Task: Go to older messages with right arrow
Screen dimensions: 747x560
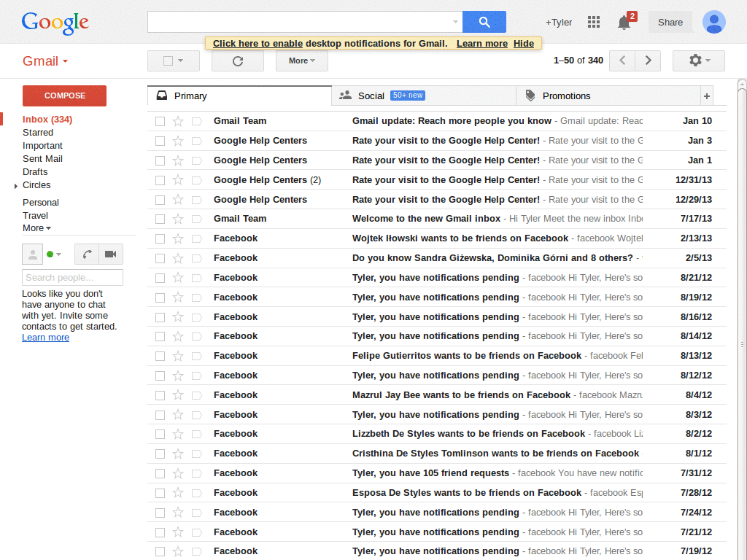Action: 648,61
